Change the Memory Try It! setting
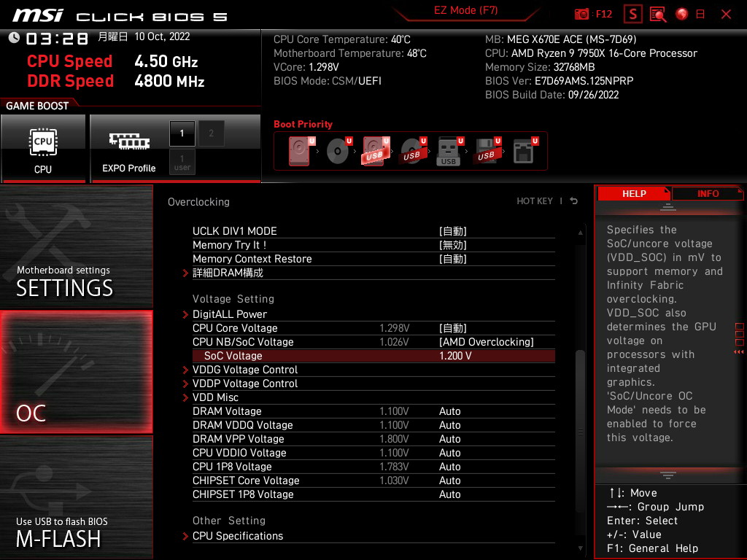This screenshot has width=747, height=560. coord(452,245)
